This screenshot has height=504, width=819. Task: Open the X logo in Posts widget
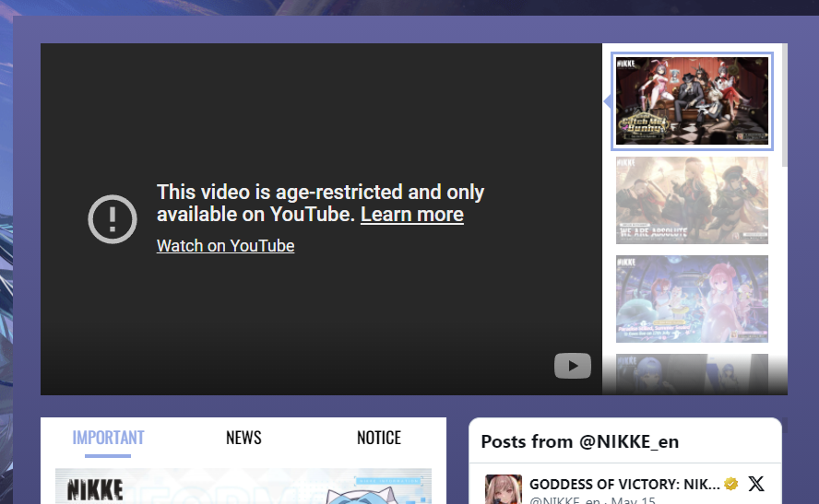click(755, 484)
